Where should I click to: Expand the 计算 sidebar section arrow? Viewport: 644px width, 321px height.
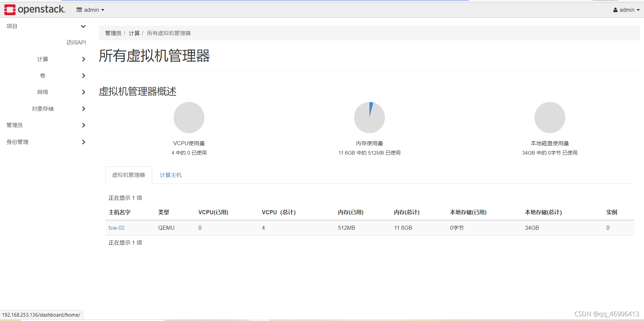83,59
